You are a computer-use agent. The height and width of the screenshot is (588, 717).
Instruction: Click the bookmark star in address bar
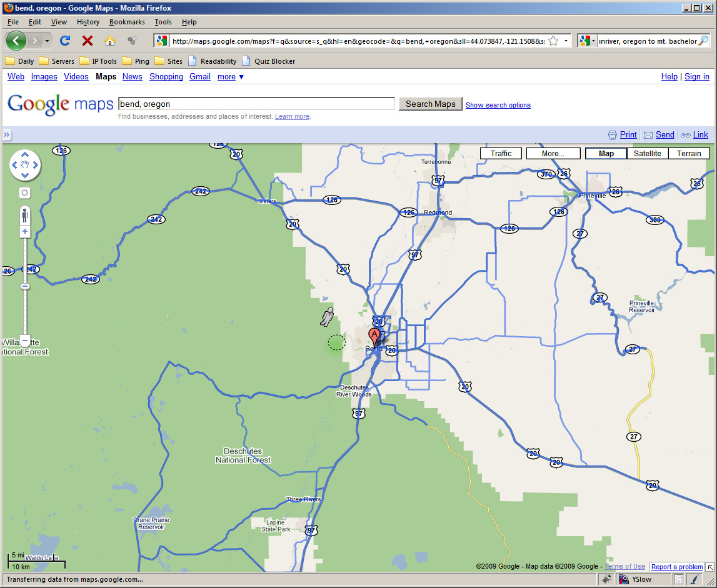tap(553, 41)
